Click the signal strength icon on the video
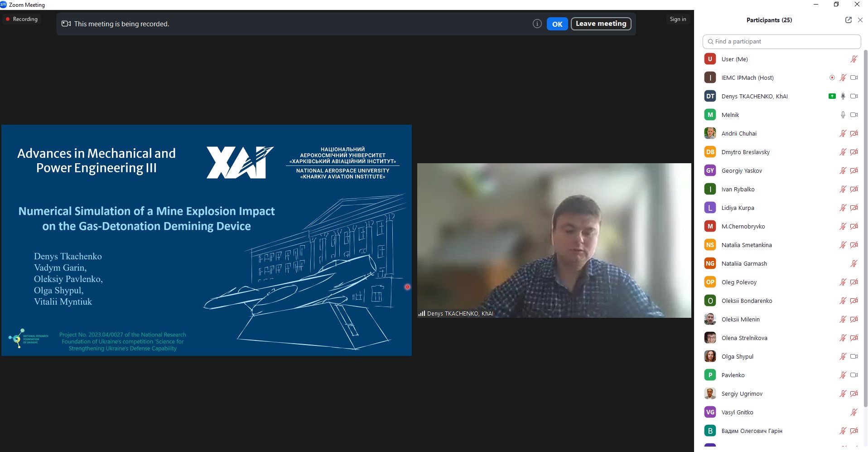The width and height of the screenshot is (868, 452). [x=422, y=313]
